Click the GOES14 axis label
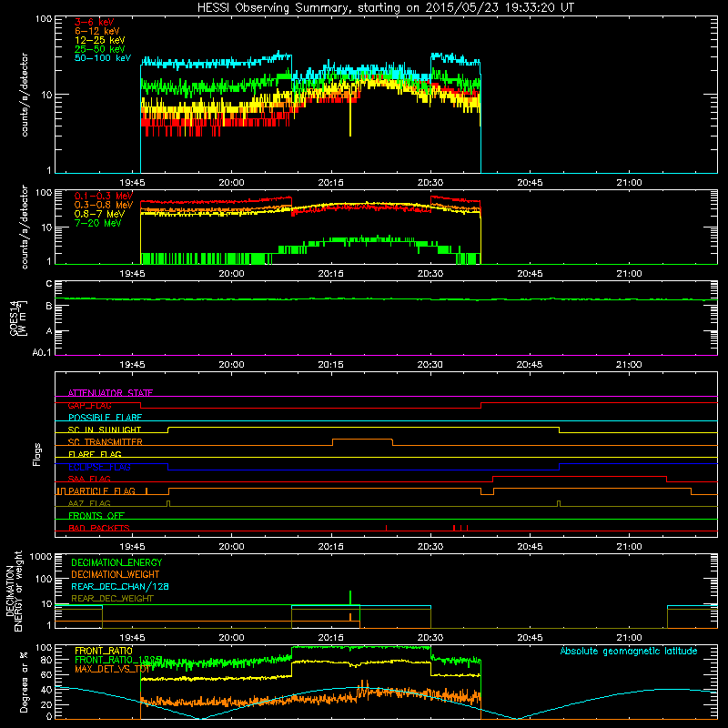 coord(18,318)
